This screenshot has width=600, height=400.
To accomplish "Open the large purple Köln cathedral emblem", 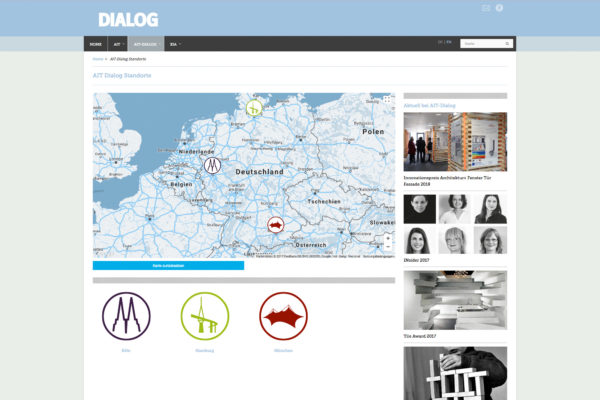I will coord(126,316).
